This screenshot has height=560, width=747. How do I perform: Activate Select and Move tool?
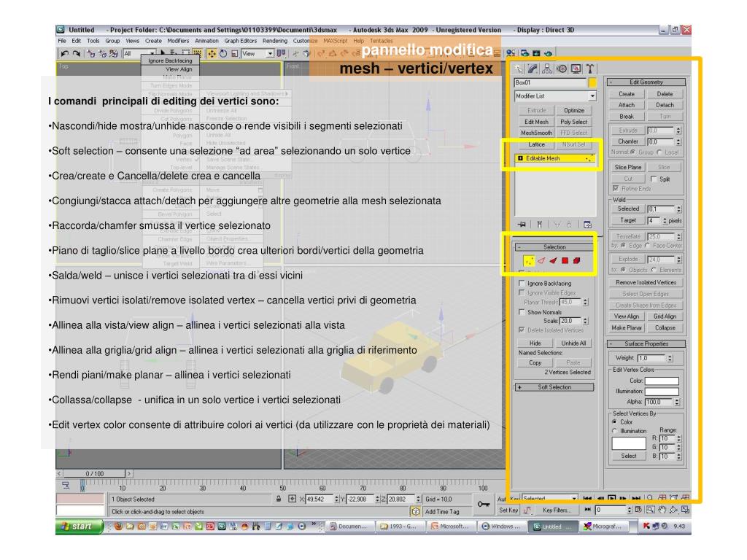(x=212, y=54)
